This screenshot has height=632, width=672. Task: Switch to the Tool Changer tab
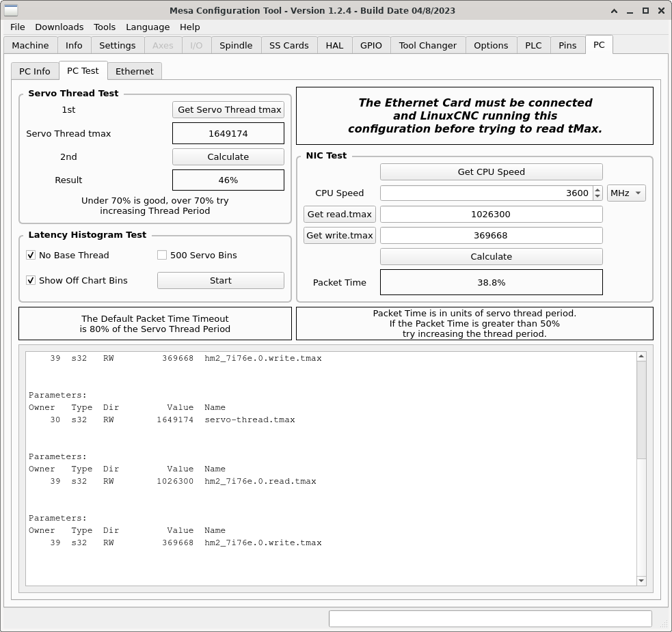427,45
